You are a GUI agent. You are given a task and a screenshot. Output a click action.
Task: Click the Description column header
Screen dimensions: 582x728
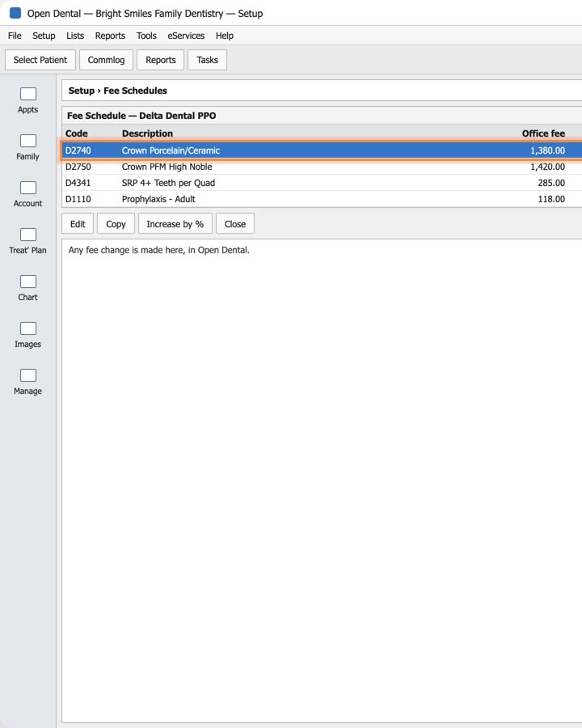[x=148, y=133]
